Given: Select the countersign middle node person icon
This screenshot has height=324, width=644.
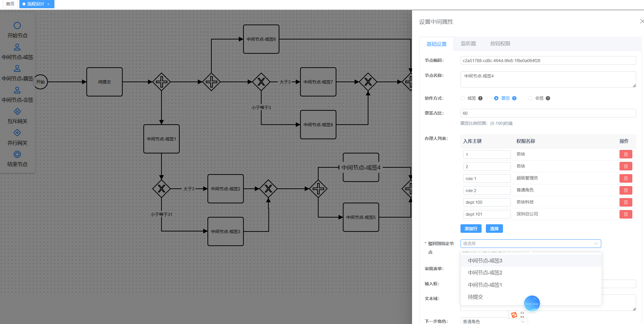Looking at the screenshot, I should 17,90.
